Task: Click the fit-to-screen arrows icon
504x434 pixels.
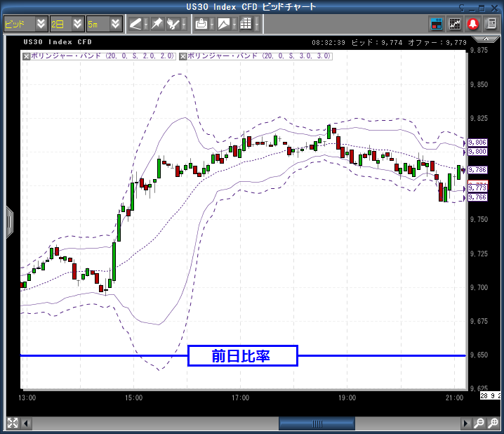Action: (x=13, y=423)
